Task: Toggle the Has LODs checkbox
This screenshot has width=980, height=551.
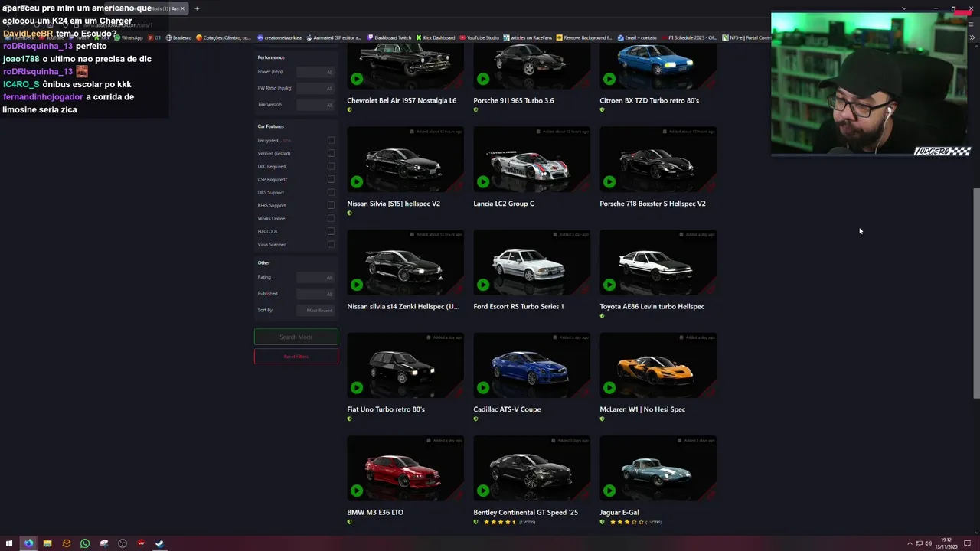Action: point(331,231)
